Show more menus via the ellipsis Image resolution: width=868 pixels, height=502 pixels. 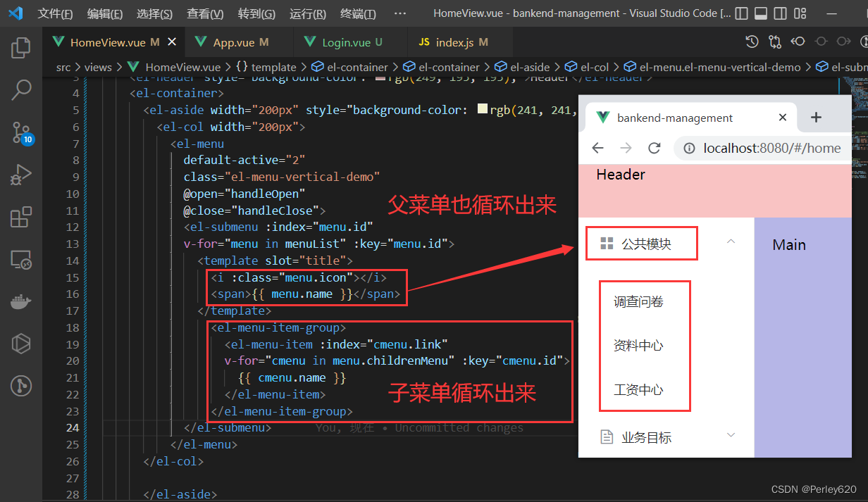click(x=400, y=13)
